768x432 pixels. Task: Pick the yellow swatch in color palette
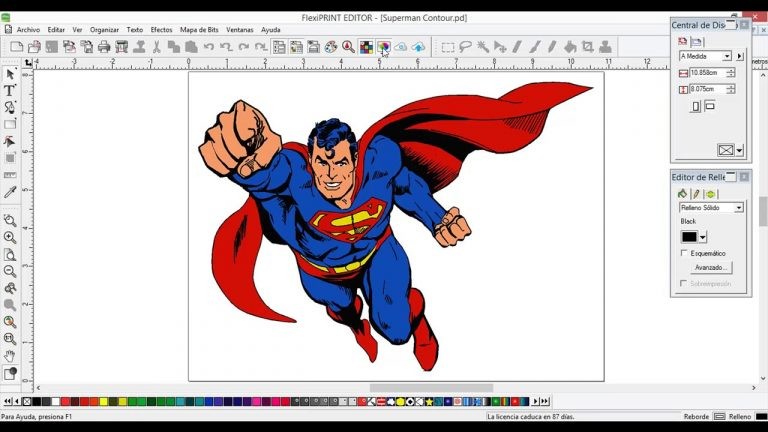click(x=103, y=402)
